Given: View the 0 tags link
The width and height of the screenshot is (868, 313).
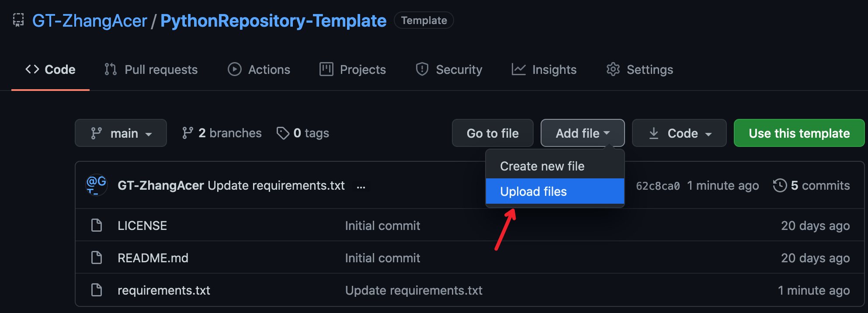Looking at the screenshot, I should click(x=303, y=133).
